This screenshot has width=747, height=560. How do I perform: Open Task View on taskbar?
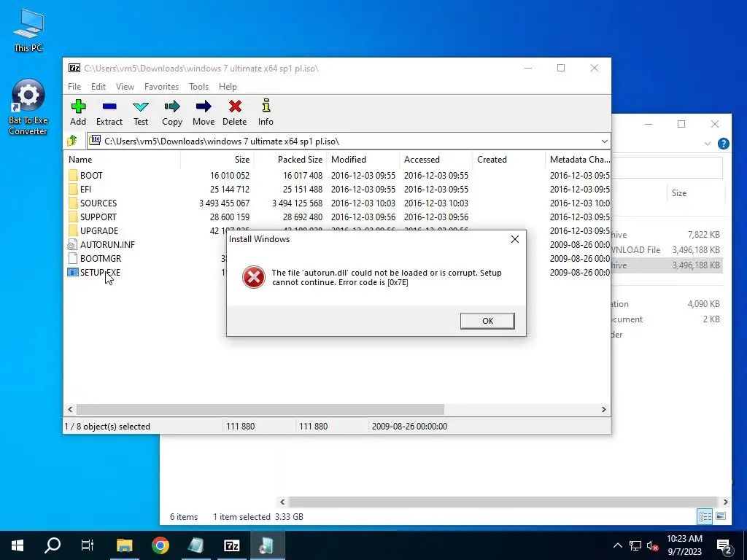coord(88,545)
